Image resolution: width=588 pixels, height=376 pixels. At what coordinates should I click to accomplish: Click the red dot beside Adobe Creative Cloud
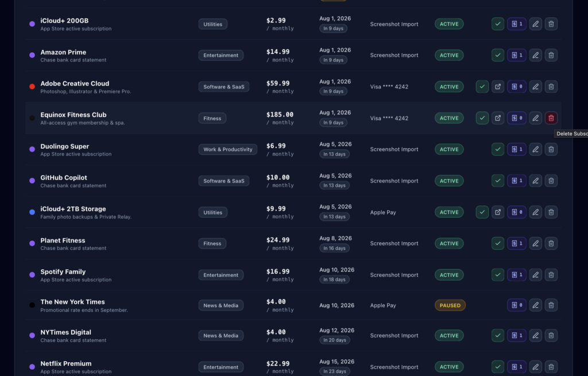tap(32, 87)
